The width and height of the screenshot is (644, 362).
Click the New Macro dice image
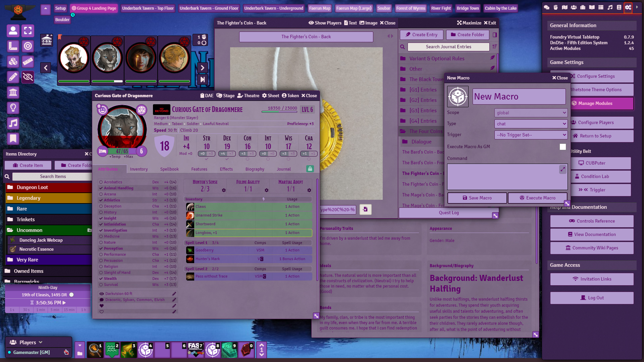tap(458, 97)
